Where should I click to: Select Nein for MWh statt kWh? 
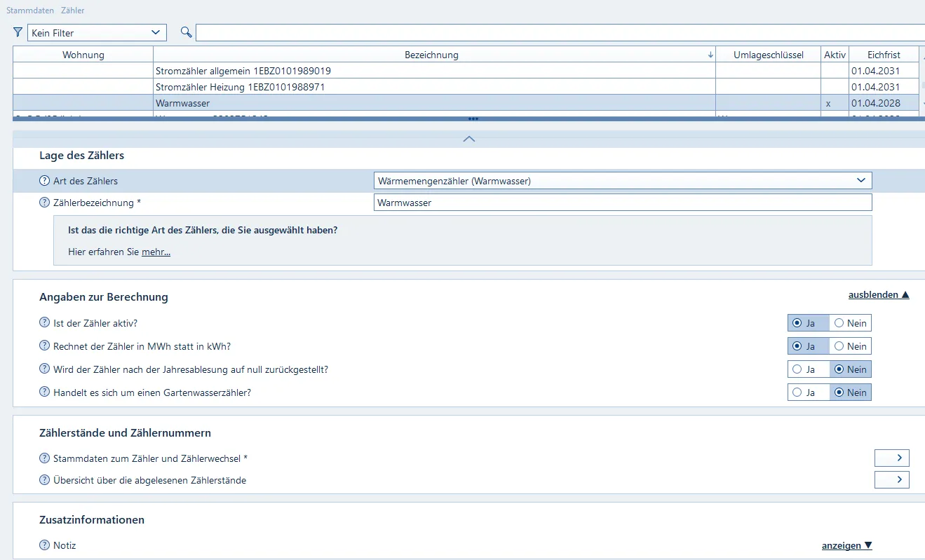(x=839, y=346)
